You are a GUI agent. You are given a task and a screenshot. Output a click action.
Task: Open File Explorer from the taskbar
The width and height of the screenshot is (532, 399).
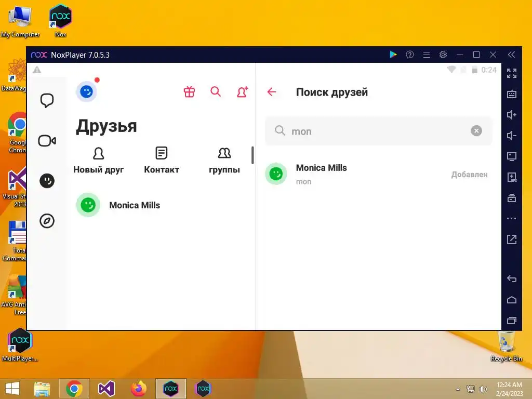[42, 389]
